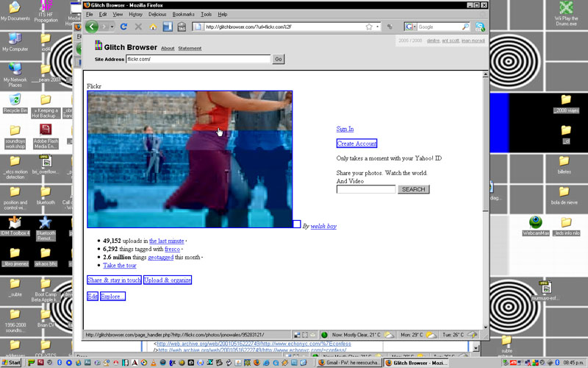Open the Windows Start button
Image resolution: width=588 pixels, height=368 pixels.
tap(11, 363)
